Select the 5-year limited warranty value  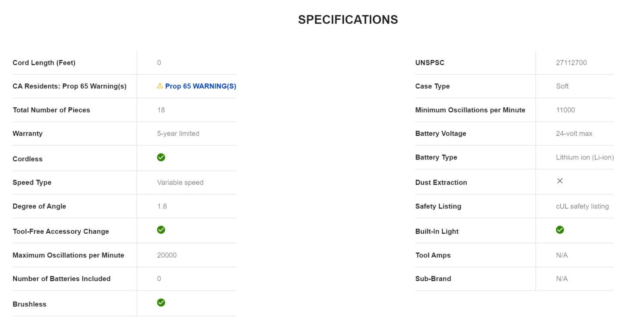tap(178, 134)
